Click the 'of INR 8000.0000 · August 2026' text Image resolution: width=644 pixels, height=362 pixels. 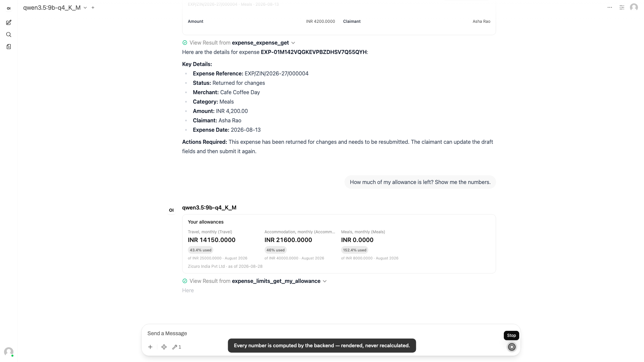(x=370, y=258)
